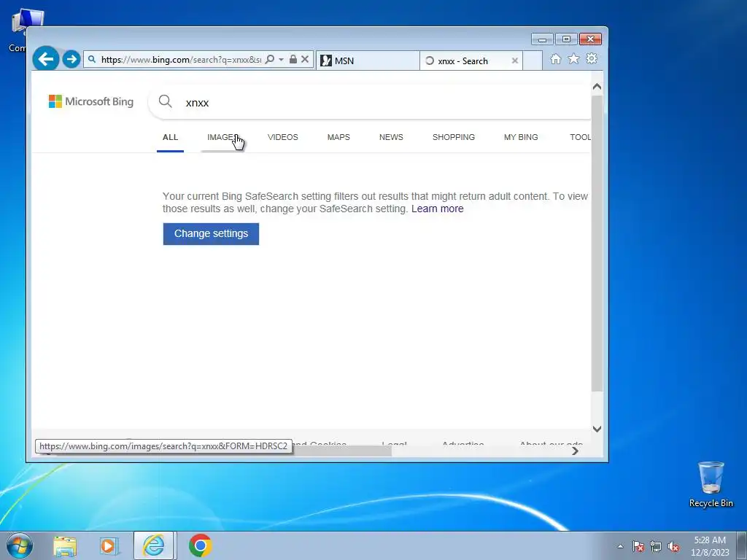This screenshot has height=560, width=747.
Task: Click the Internet Explorer taskbar icon
Action: (x=153, y=545)
